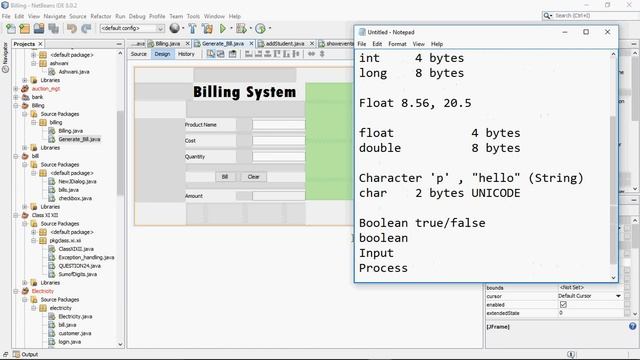Open the View menu in Notepad
This screenshot has height=360, width=640.
pyautogui.click(x=418, y=44)
